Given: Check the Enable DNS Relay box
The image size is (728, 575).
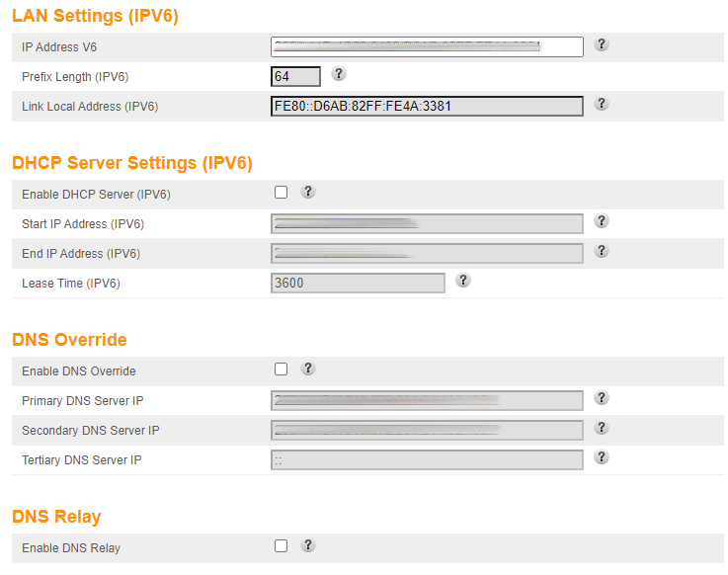Looking at the screenshot, I should [282, 546].
